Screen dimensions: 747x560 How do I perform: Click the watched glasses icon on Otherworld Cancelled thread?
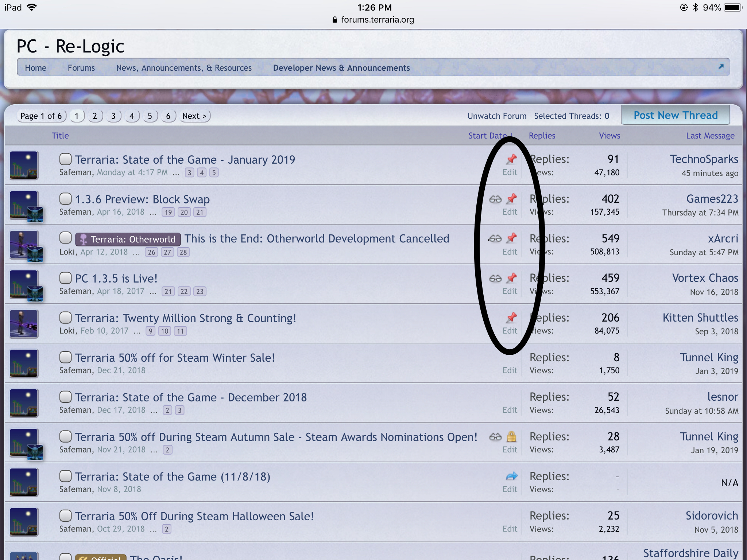coord(495,239)
